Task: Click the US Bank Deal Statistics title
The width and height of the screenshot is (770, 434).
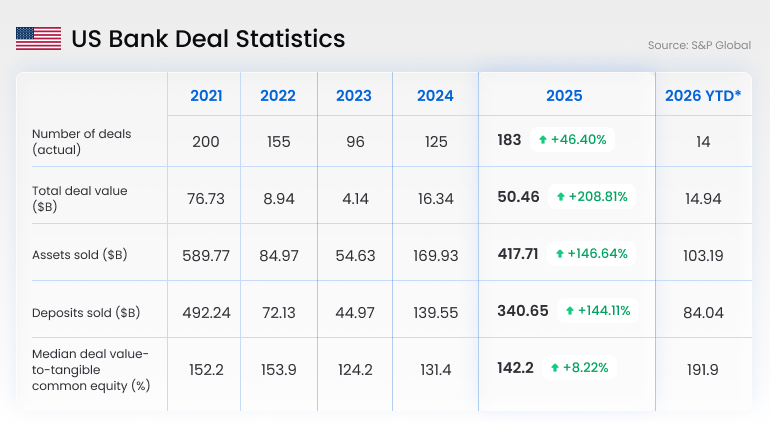Action: (x=208, y=39)
